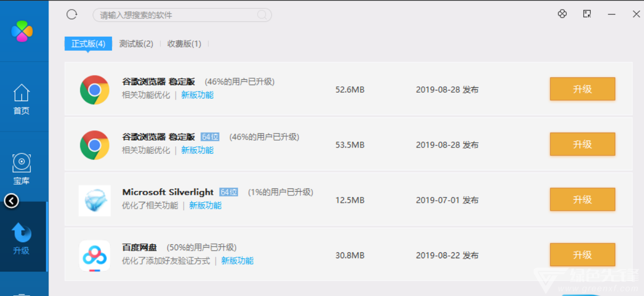Click the 2019-08-22 发布 date
Image resolution: width=644 pixels, height=296 pixels.
coord(447,256)
